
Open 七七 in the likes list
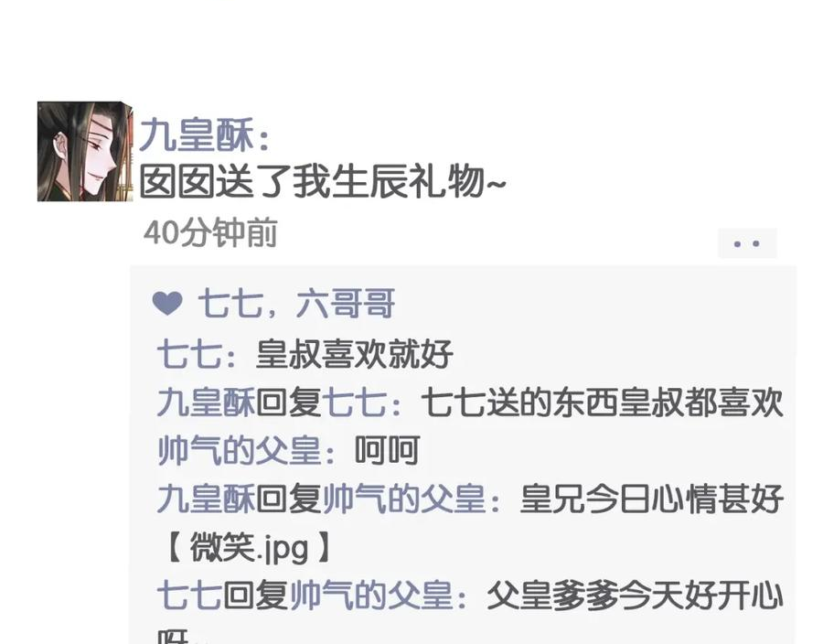point(230,304)
